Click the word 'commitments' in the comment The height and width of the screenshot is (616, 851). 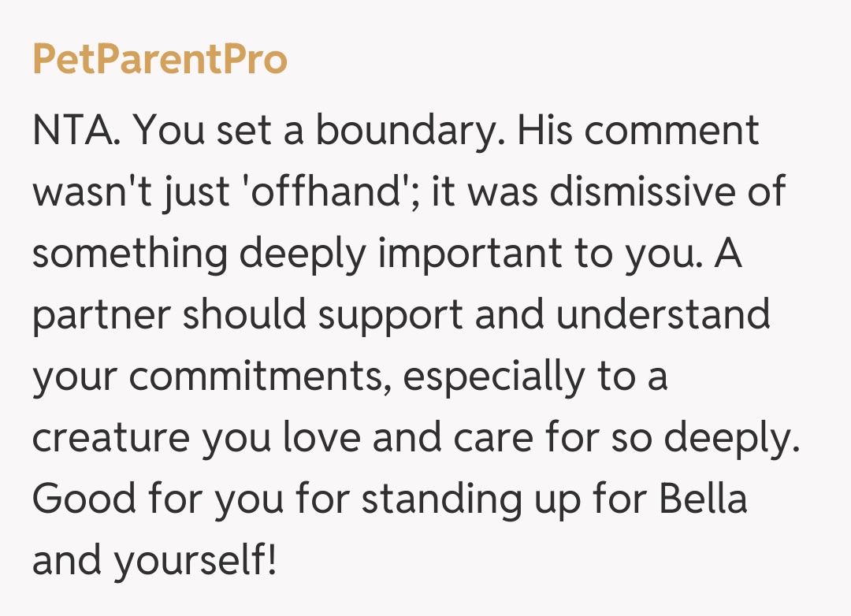pos(260,378)
